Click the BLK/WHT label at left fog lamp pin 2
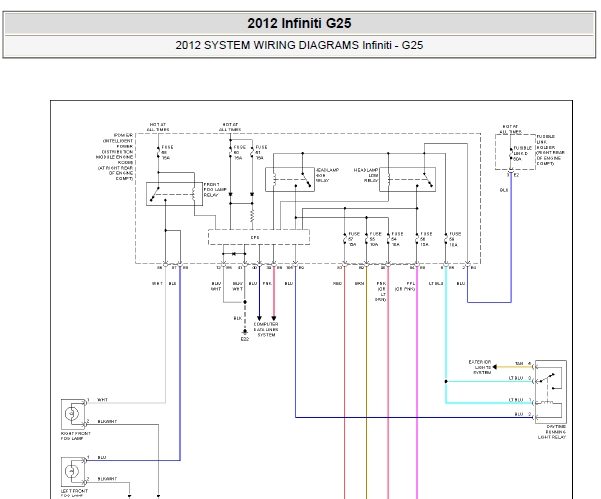Image resolution: width=601 pixels, height=499 pixels. 107,479
